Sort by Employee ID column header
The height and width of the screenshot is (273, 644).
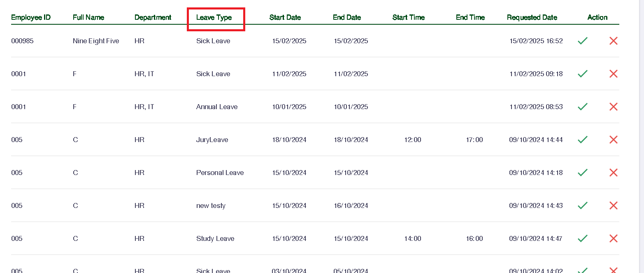click(x=31, y=17)
